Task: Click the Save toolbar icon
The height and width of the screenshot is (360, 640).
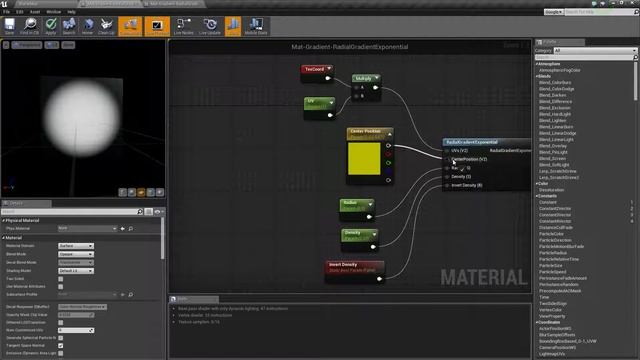Action: [9, 26]
